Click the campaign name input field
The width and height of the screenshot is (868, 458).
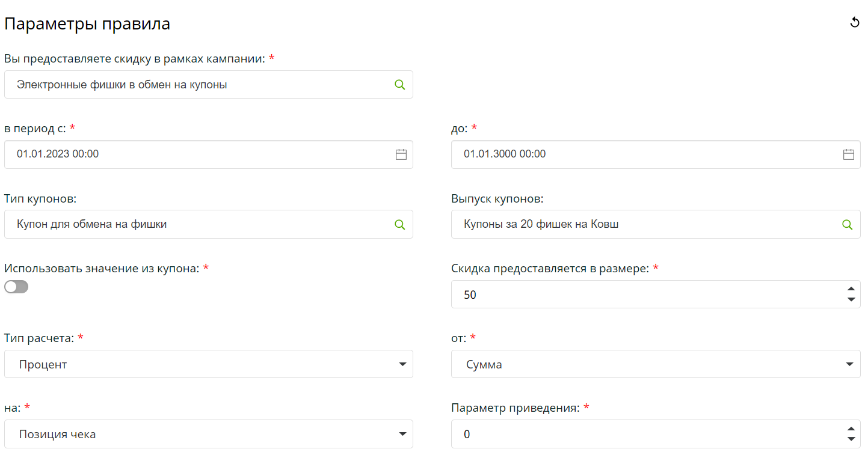[199, 85]
